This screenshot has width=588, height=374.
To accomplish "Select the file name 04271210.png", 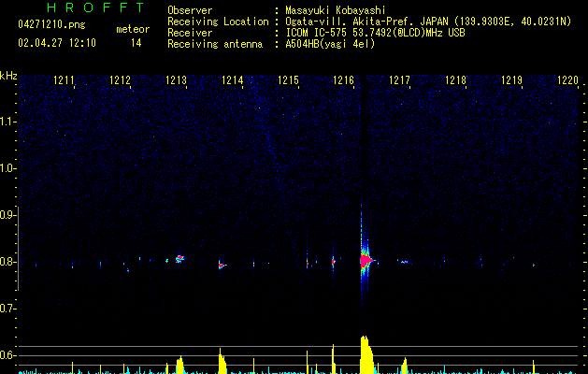I will pos(51,25).
